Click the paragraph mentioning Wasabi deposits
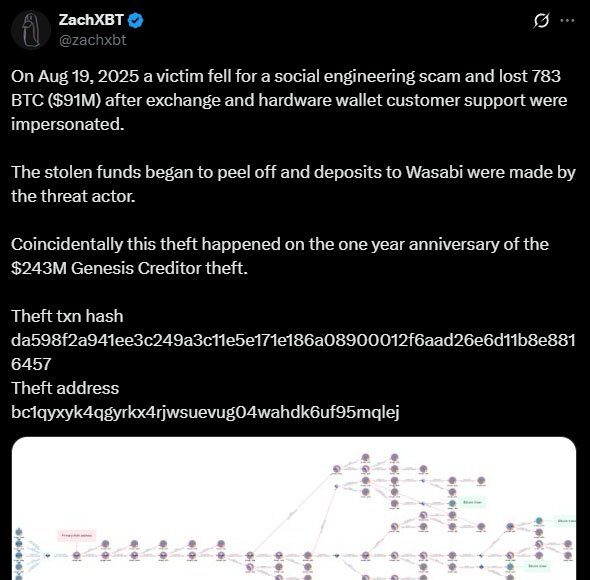The width and height of the screenshot is (590, 580). click(x=293, y=184)
